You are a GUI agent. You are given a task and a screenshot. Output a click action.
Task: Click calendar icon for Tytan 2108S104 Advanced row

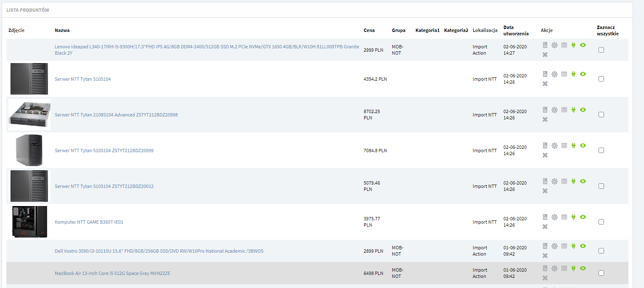click(564, 110)
